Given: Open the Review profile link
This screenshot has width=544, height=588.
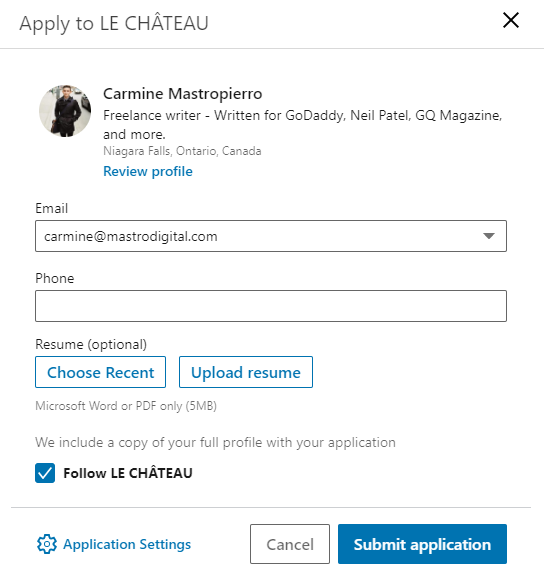Looking at the screenshot, I should tap(148, 171).
